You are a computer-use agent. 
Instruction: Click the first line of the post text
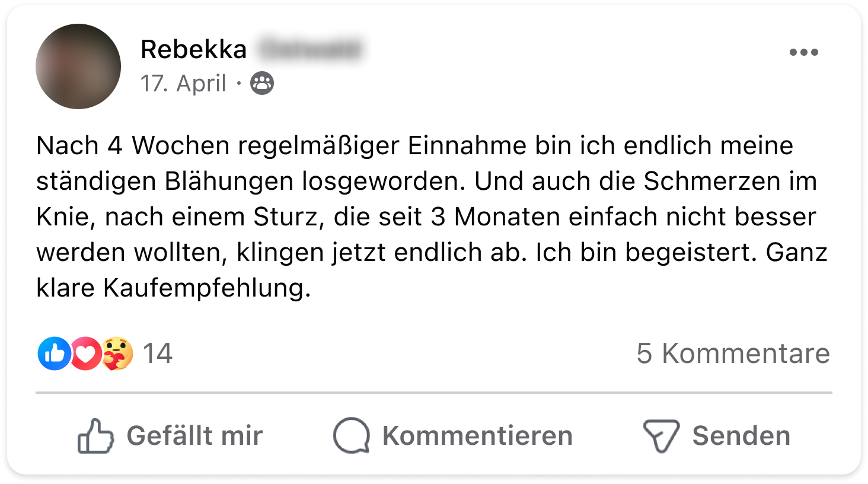click(x=414, y=145)
